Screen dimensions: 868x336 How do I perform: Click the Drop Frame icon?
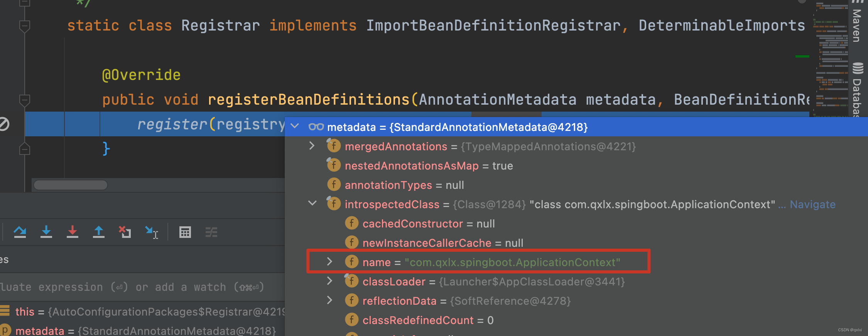click(x=125, y=232)
